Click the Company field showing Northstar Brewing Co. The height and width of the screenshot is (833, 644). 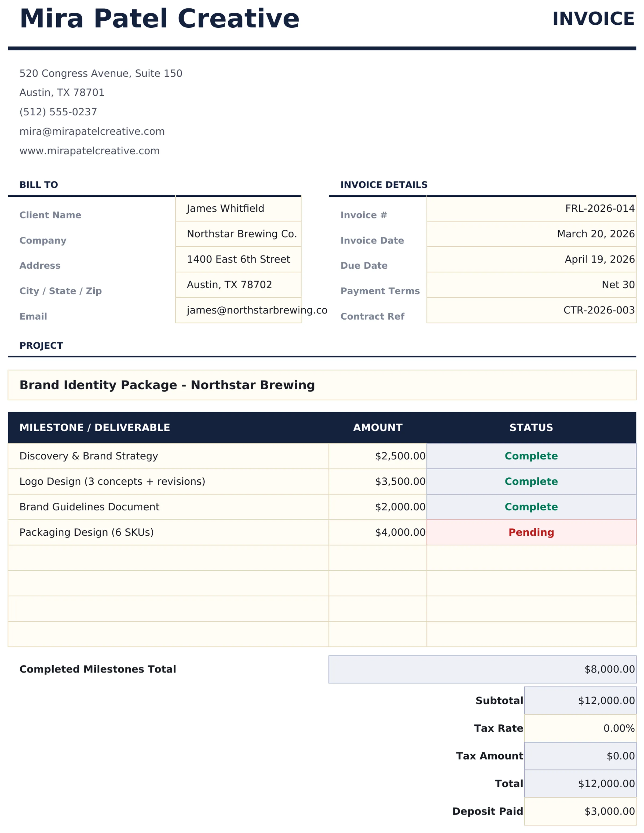click(x=238, y=234)
